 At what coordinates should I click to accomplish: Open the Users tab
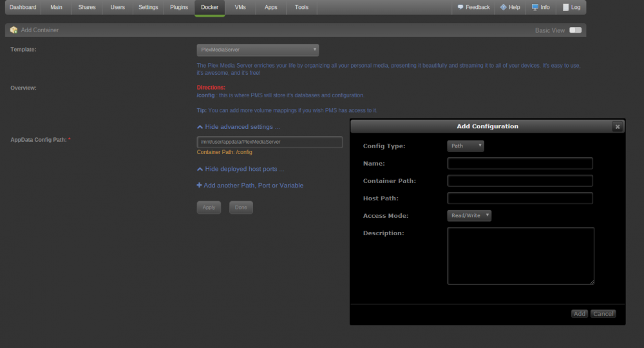117,7
